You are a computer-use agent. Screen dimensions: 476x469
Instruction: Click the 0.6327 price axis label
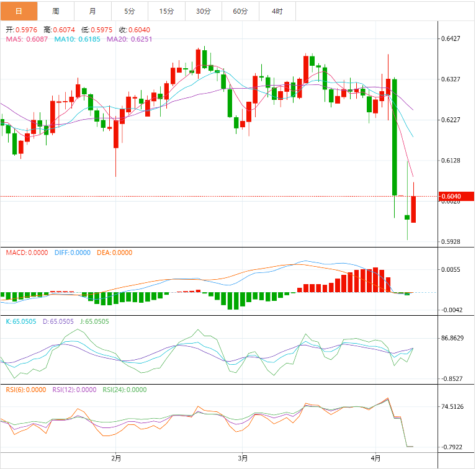(x=451, y=79)
